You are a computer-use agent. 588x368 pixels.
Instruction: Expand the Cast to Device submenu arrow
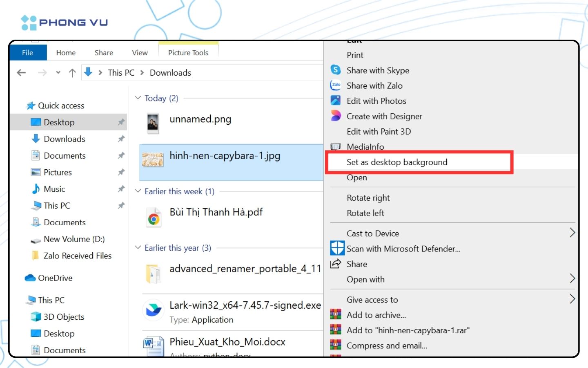(x=572, y=233)
